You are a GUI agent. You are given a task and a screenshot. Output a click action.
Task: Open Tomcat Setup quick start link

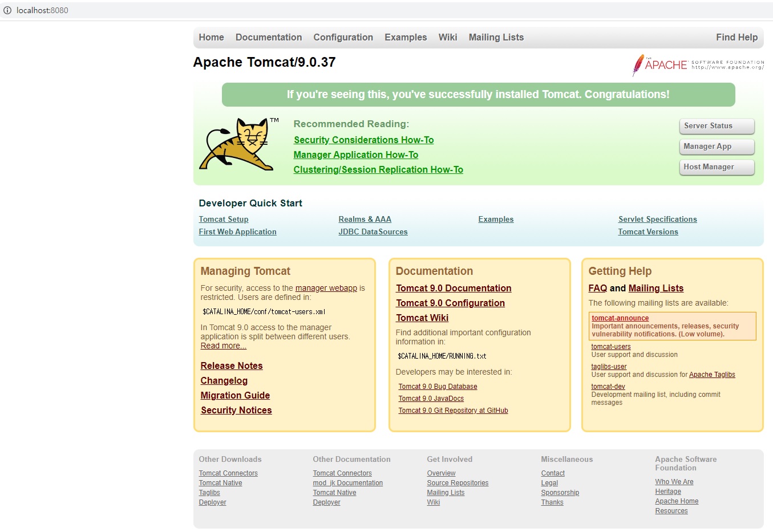224,219
